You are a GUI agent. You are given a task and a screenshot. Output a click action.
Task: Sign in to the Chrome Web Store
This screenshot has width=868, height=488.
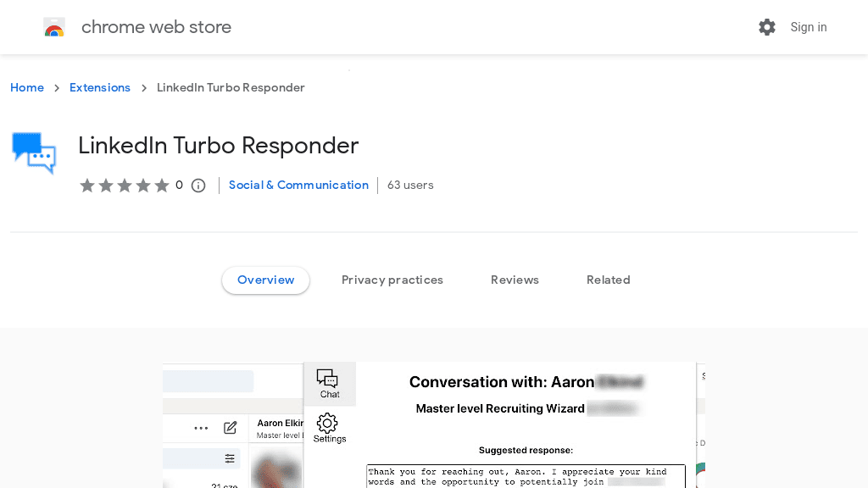808,26
